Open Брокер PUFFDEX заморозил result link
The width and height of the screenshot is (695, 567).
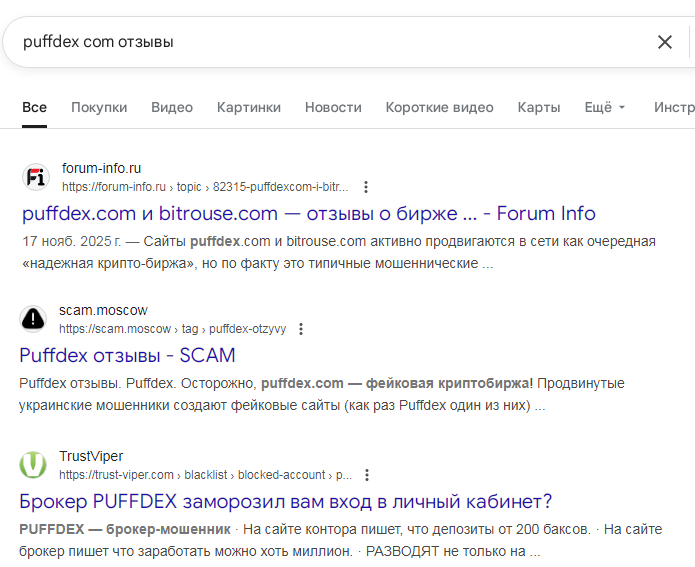point(285,501)
